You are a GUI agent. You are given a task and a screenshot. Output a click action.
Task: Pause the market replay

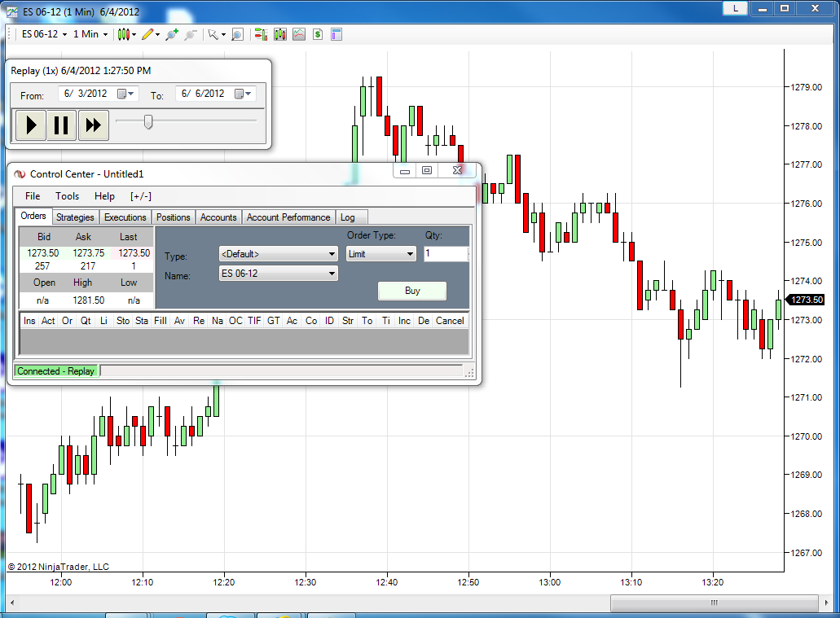click(x=61, y=125)
